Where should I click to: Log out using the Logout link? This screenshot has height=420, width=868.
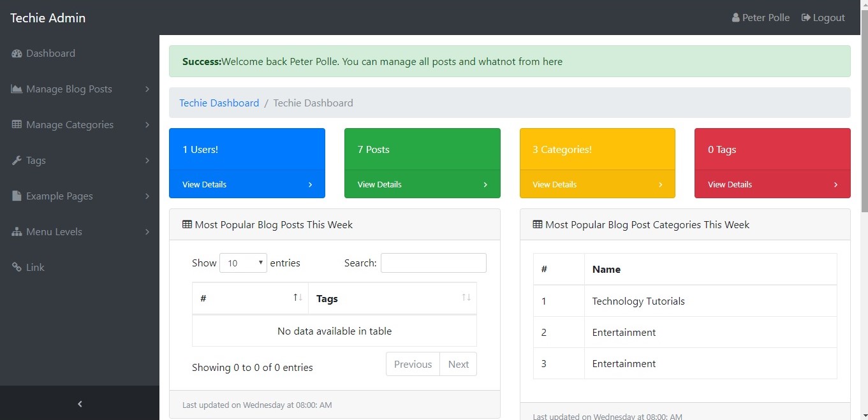[823, 18]
